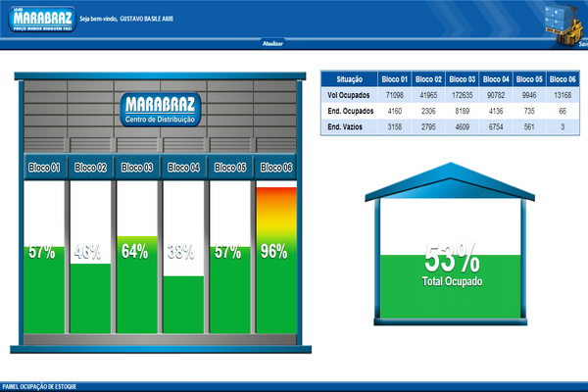588x392 pixels.
Task: Click the value 66 in table
Action: coord(563,111)
